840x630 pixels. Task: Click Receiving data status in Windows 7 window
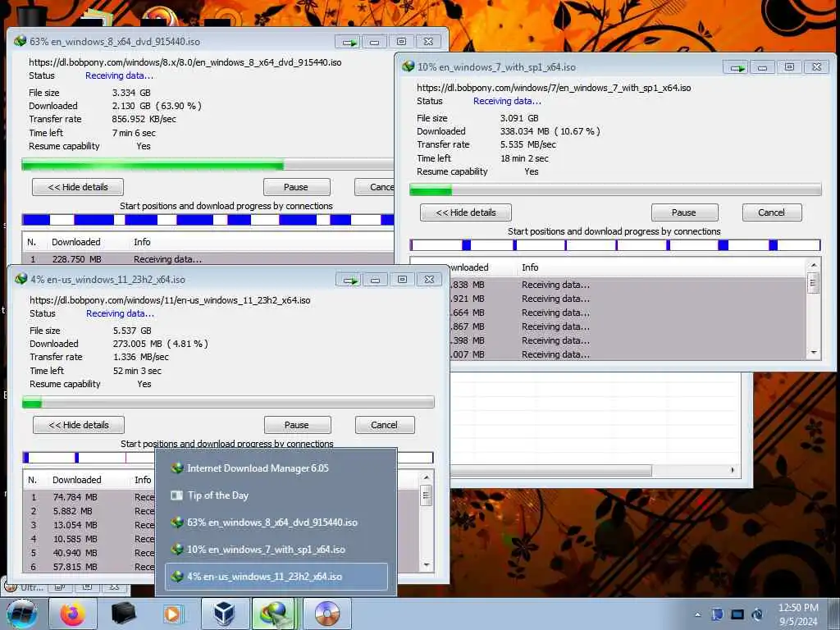pos(507,101)
